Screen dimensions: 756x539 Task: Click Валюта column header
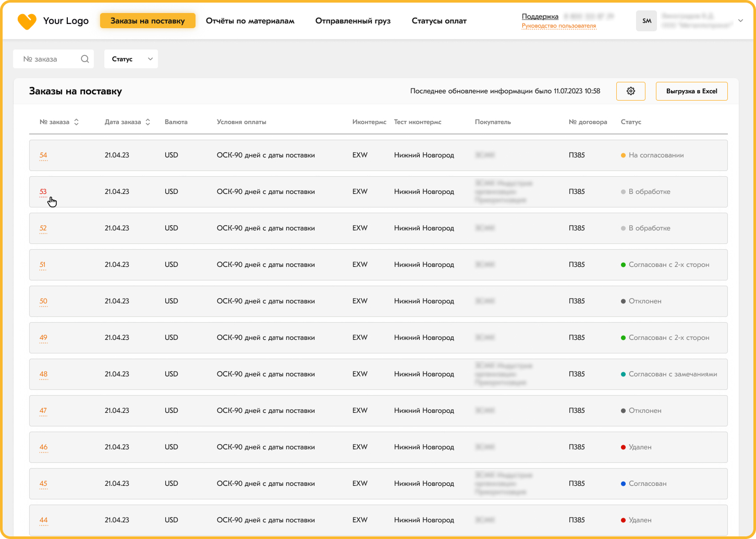point(176,122)
